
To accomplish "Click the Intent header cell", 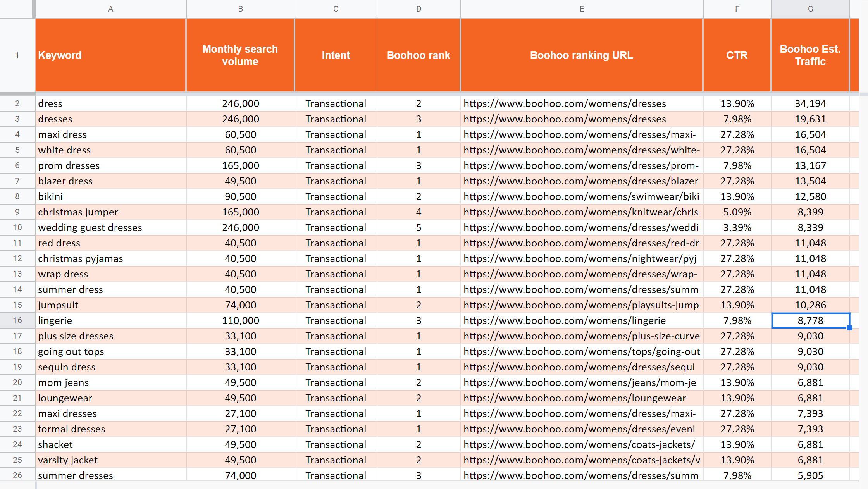I will (336, 55).
